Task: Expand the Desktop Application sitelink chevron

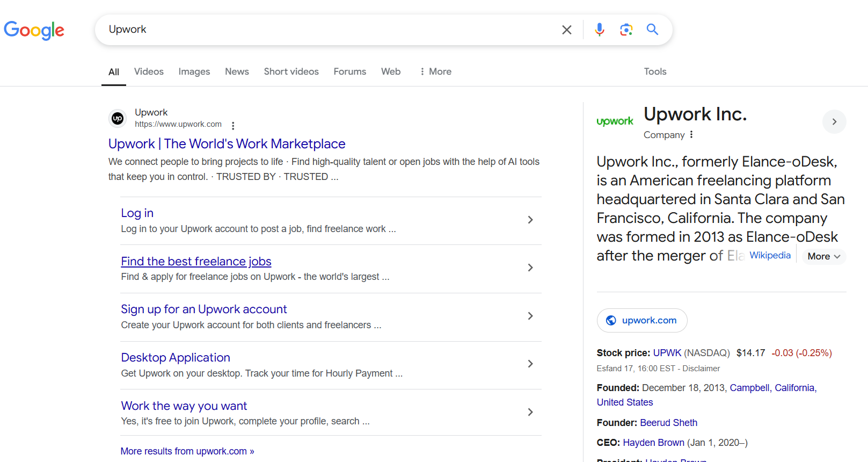Action: 530,364
